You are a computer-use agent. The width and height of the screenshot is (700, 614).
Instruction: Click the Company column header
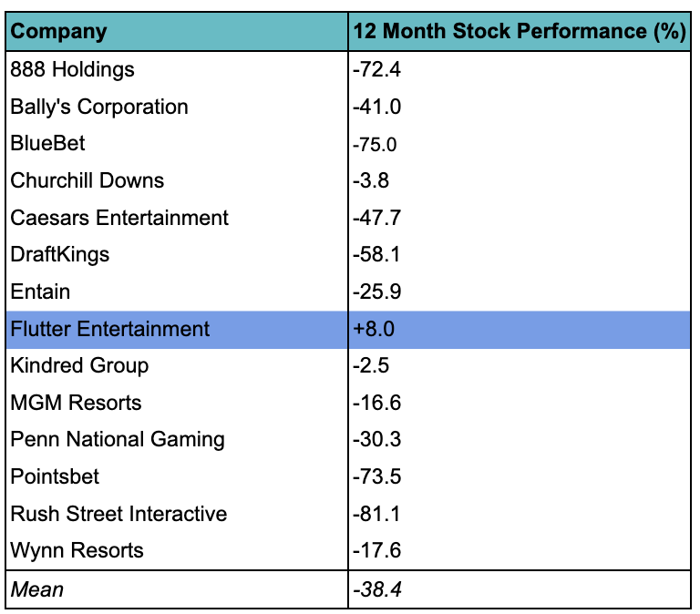click(58, 32)
